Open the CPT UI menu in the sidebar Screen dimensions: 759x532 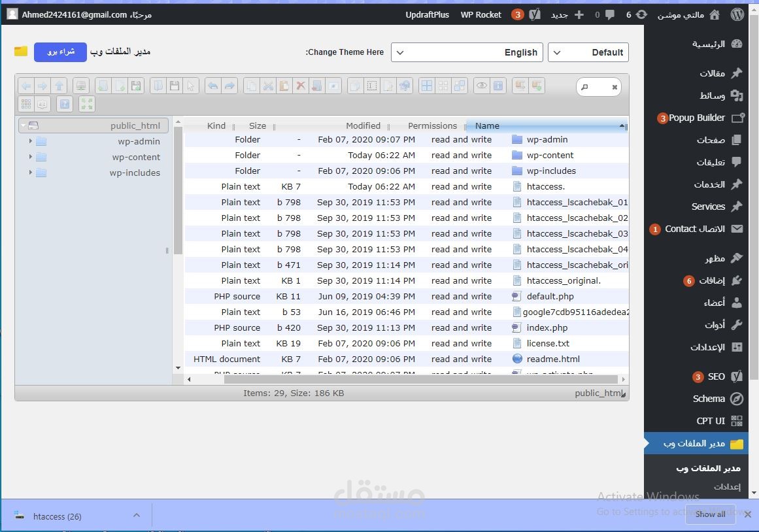tap(696, 421)
